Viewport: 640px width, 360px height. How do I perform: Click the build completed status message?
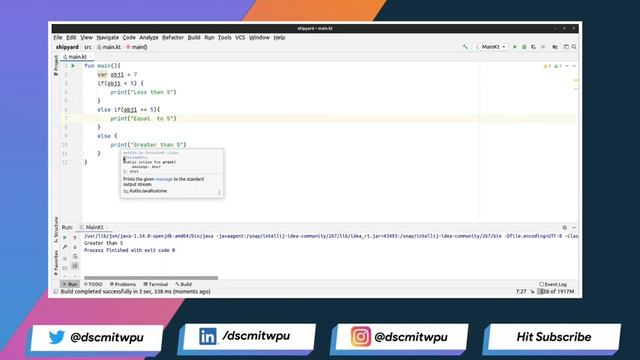[136, 291]
